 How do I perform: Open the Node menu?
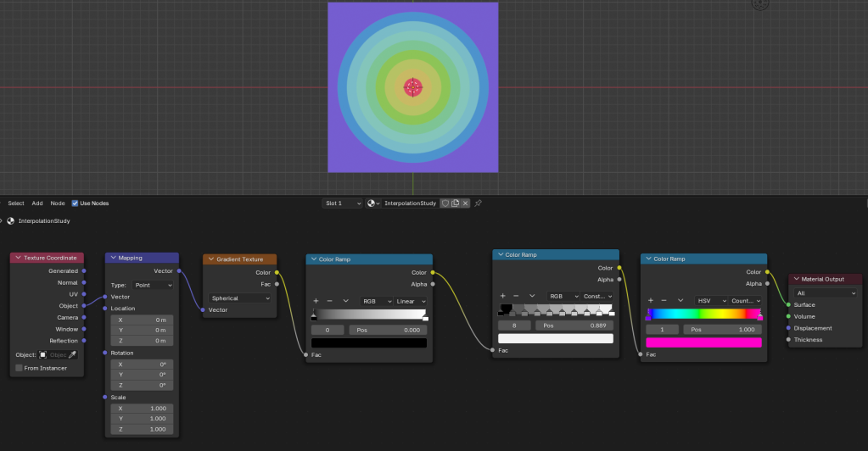(x=58, y=203)
